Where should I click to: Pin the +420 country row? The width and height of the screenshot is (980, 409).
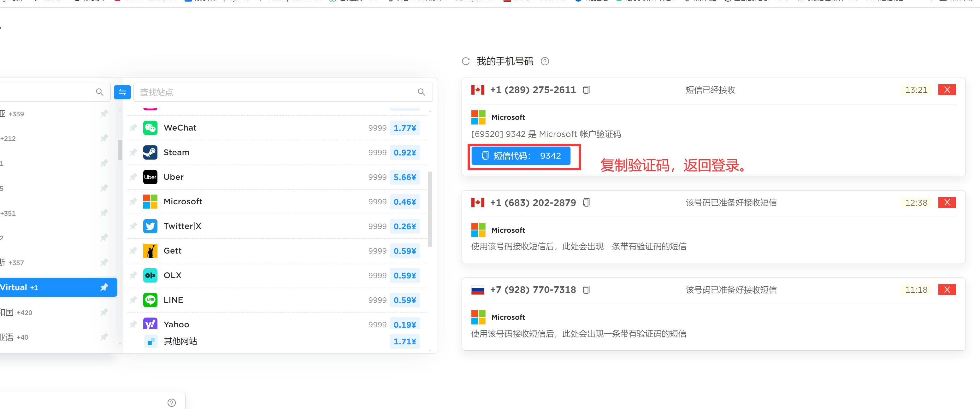(x=104, y=313)
